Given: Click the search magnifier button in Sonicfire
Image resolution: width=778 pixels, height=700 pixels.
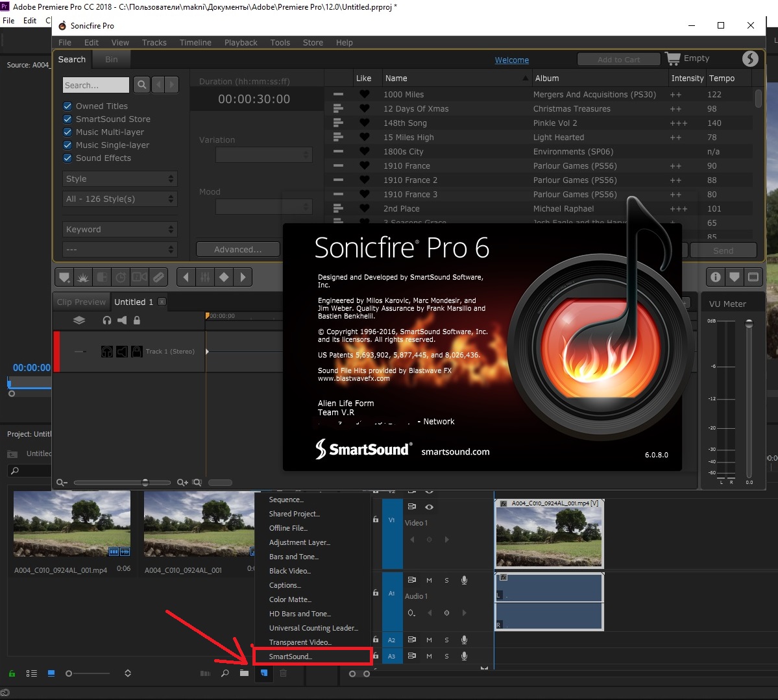Looking at the screenshot, I should coord(141,85).
